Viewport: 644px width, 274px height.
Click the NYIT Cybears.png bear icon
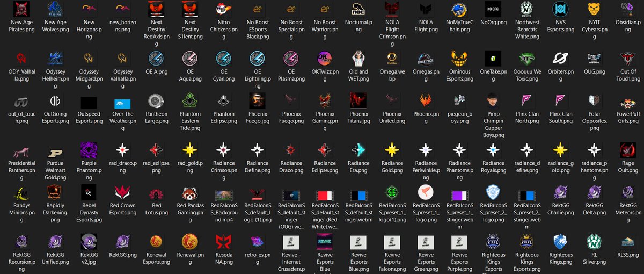(x=594, y=9)
